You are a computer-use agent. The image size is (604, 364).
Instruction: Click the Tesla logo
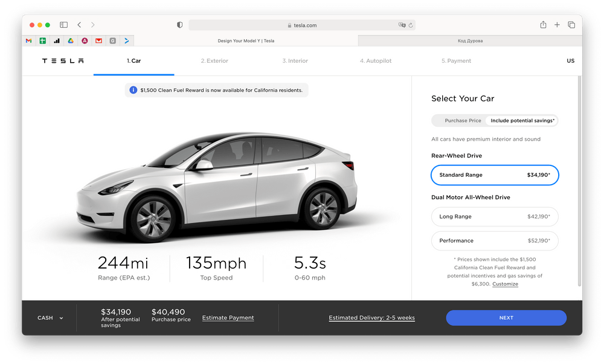(62, 60)
